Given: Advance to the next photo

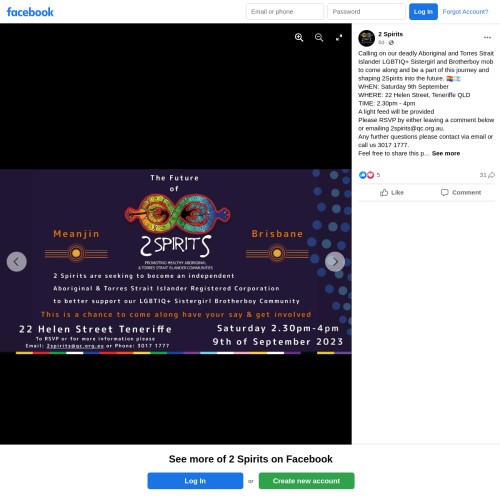Looking at the screenshot, I should [335, 262].
